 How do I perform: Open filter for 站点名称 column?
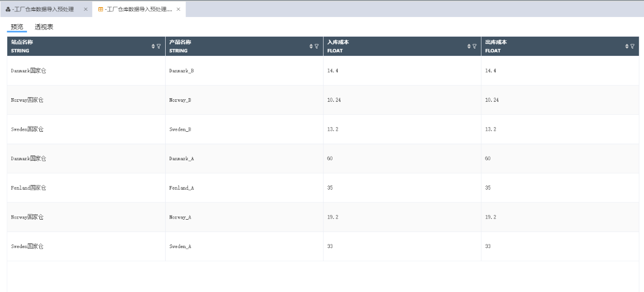tap(159, 47)
